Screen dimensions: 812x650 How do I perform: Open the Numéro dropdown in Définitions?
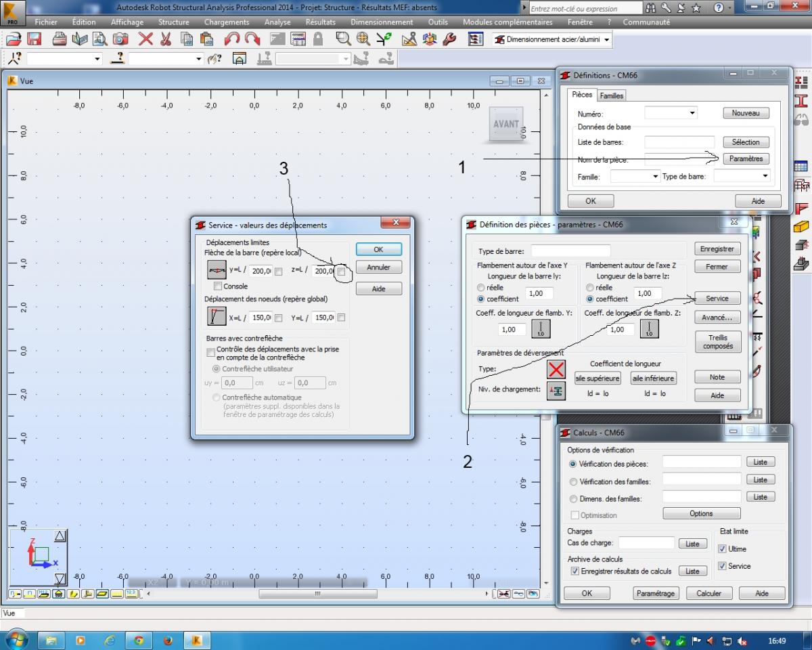click(692, 114)
